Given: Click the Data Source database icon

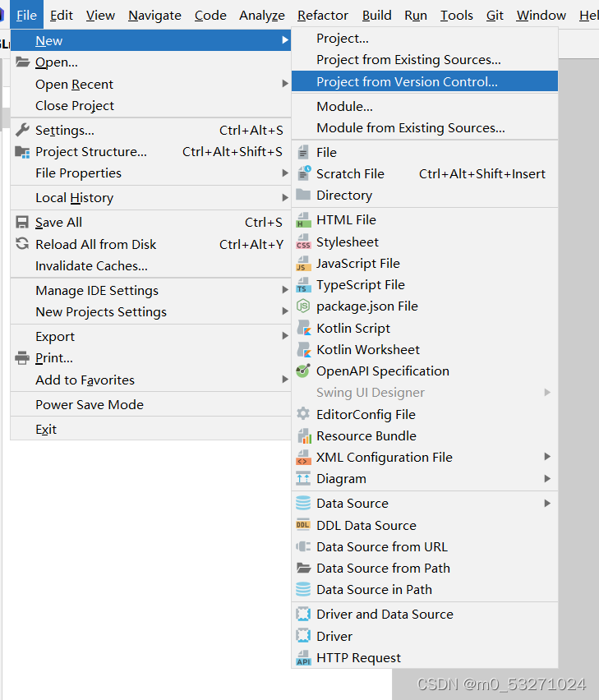Looking at the screenshot, I should [303, 503].
